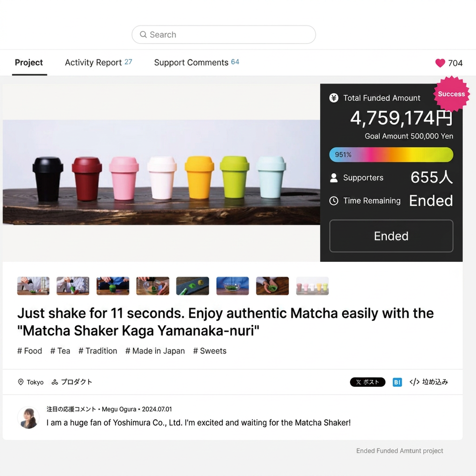The image size is (476, 476).
Task: Focus the Search input field
Action: tap(224, 35)
